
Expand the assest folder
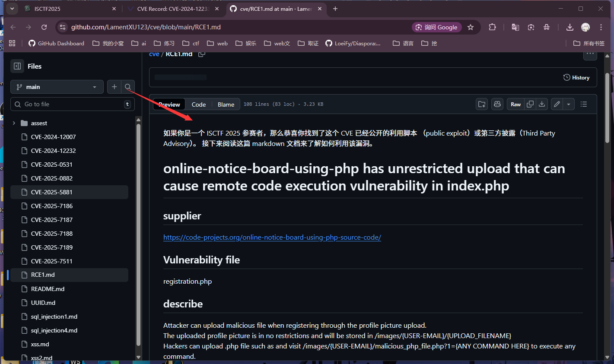tap(14, 123)
